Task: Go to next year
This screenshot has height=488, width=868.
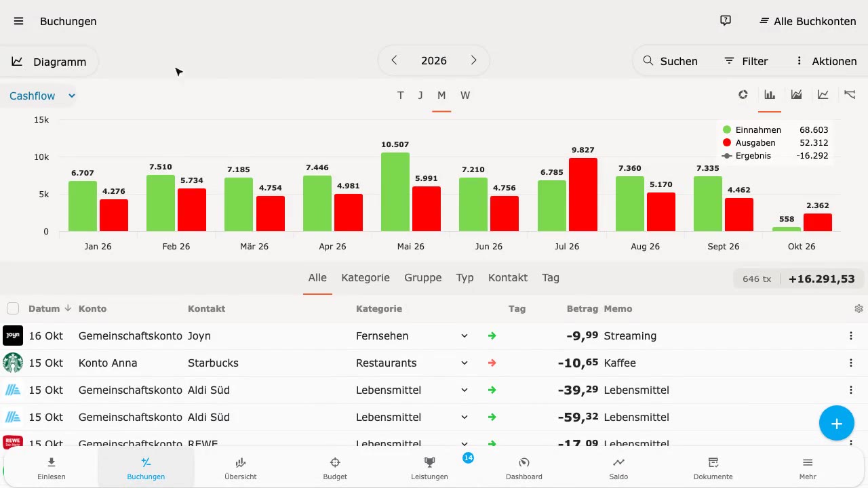Action: point(473,60)
